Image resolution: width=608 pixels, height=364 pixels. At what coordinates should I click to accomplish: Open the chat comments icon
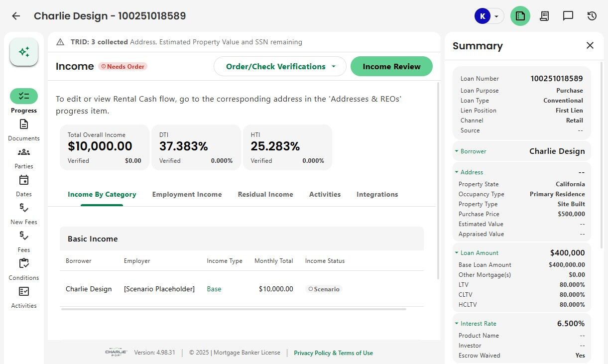pos(568,16)
